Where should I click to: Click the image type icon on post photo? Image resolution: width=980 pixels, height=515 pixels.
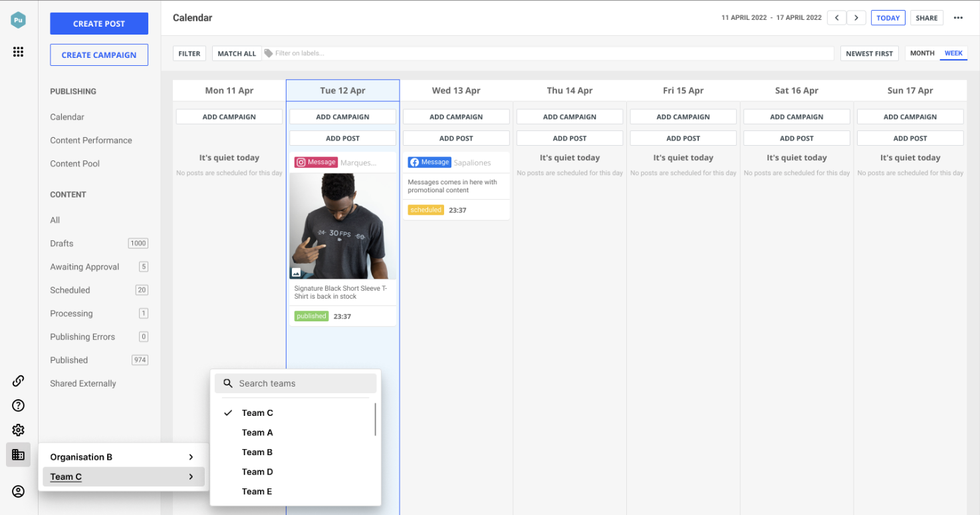[x=297, y=273]
